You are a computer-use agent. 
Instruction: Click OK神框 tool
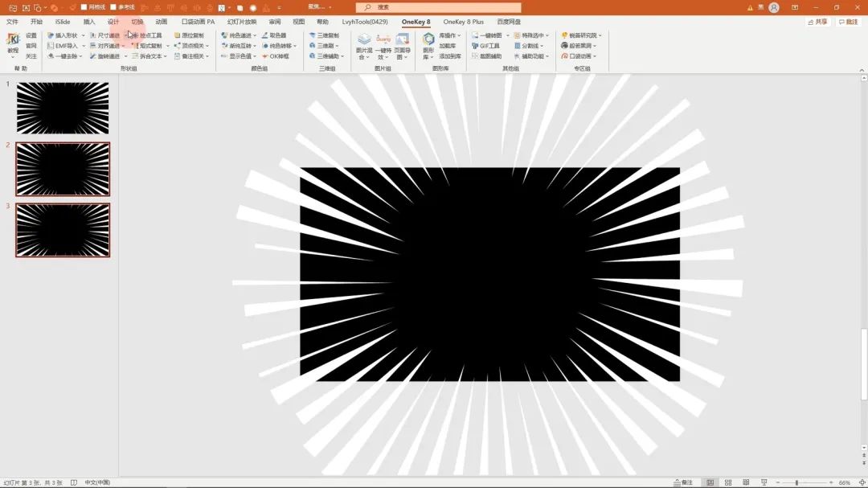tap(276, 56)
